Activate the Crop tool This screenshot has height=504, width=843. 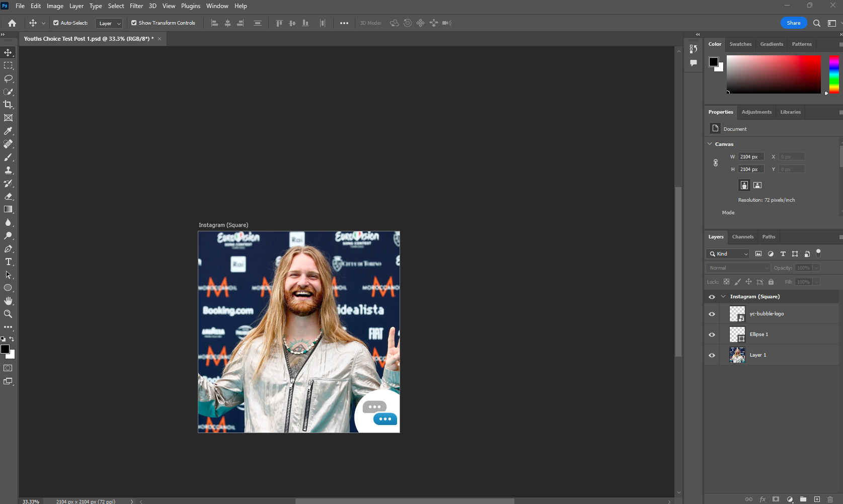coord(8,105)
